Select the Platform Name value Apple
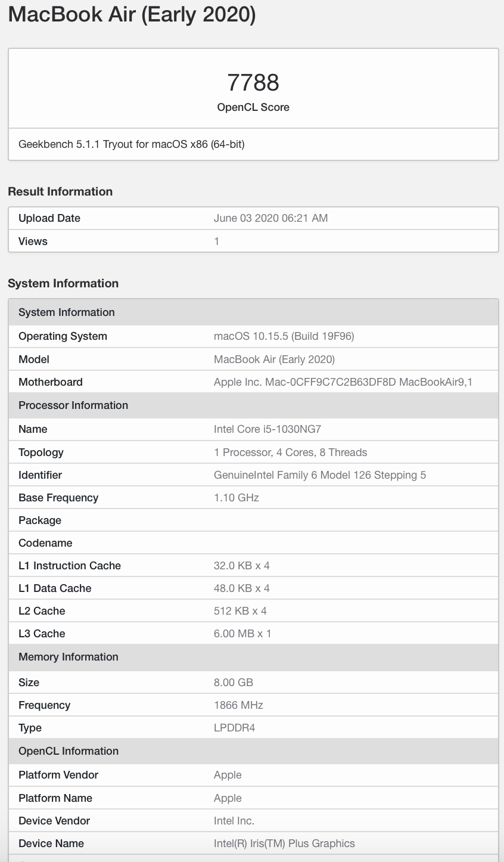This screenshot has height=862, width=504. click(x=228, y=798)
